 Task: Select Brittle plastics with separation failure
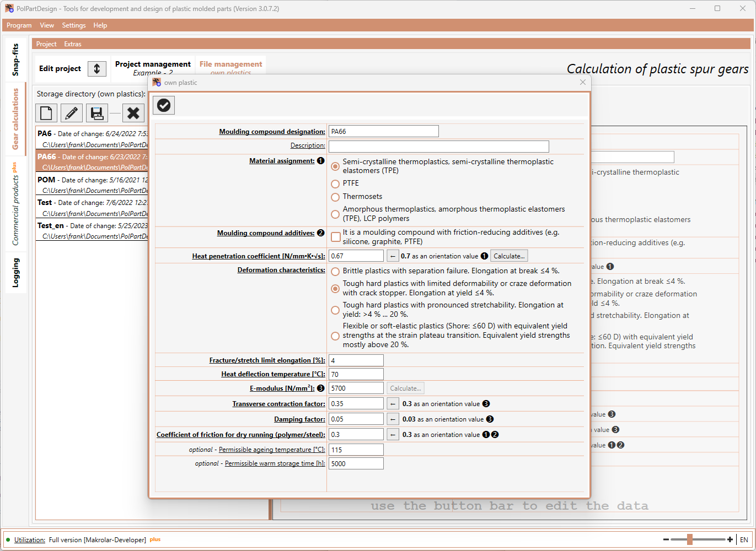coord(335,271)
